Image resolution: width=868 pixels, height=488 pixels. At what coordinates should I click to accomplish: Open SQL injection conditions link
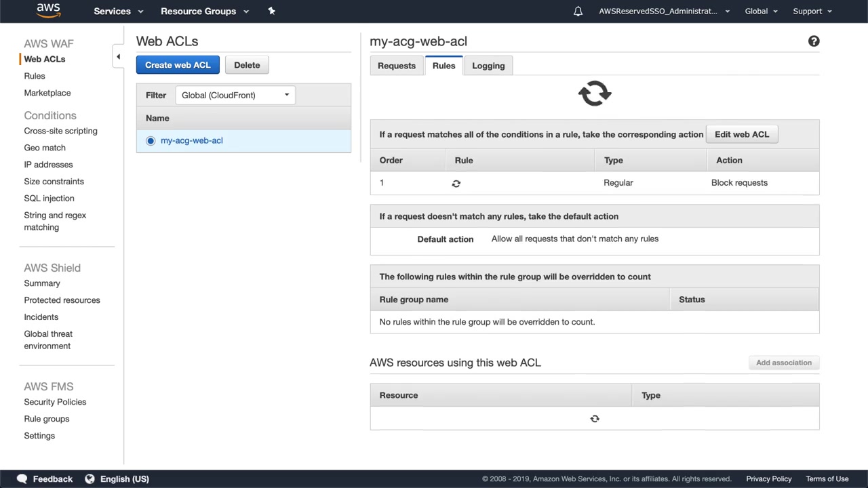click(50, 199)
